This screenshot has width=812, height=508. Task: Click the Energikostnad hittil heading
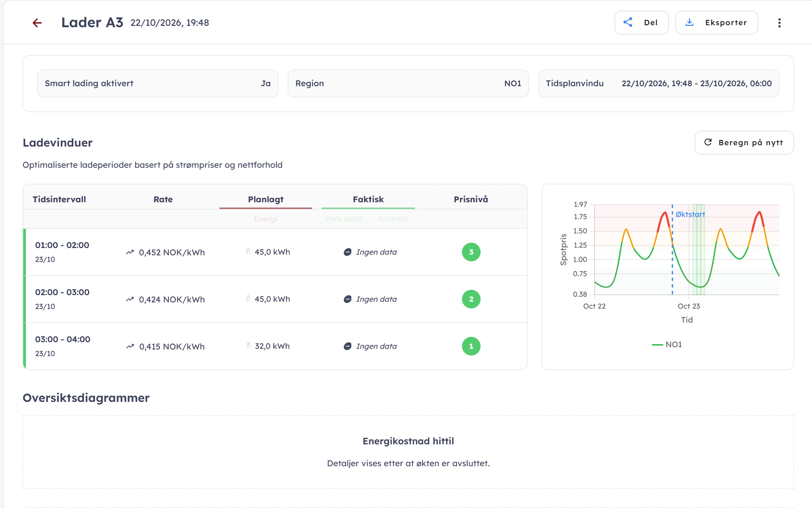pos(408,441)
